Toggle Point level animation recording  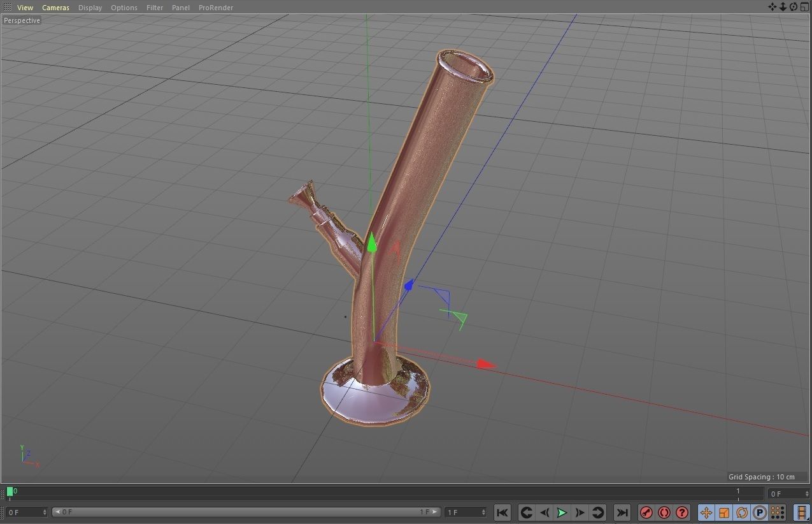click(x=778, y=513)
